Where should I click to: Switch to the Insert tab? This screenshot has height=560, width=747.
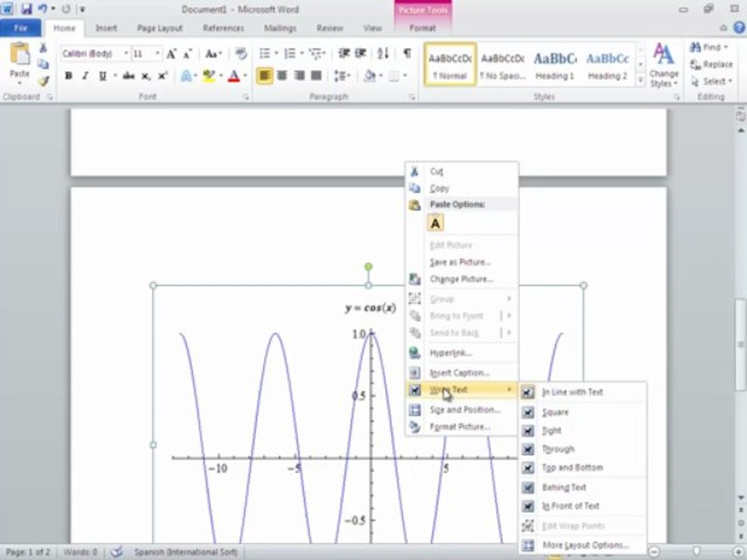106,28
